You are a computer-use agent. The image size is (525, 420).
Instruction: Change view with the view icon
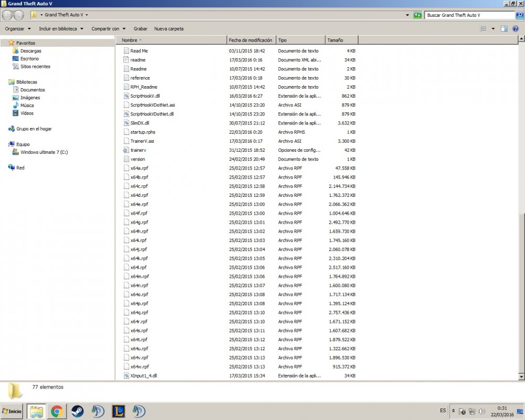[483, 29]
